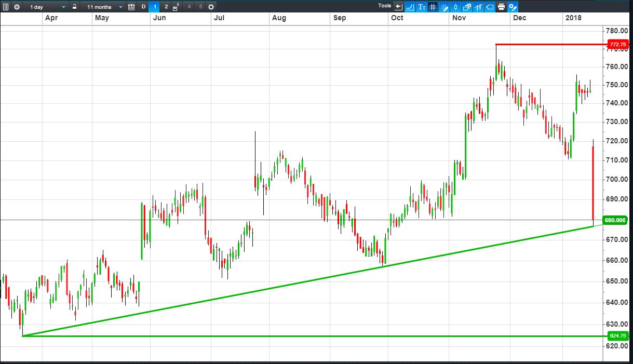The height and width of the screenshot is (364, 633).
Task: Select the red 772.75 price label
Action: click(618, 45)
